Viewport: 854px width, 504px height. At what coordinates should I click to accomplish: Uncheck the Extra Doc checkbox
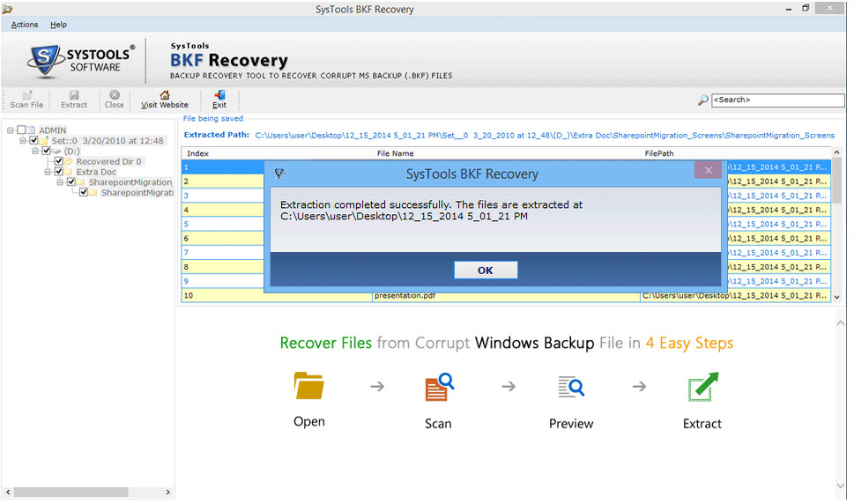tap(59, 172)
